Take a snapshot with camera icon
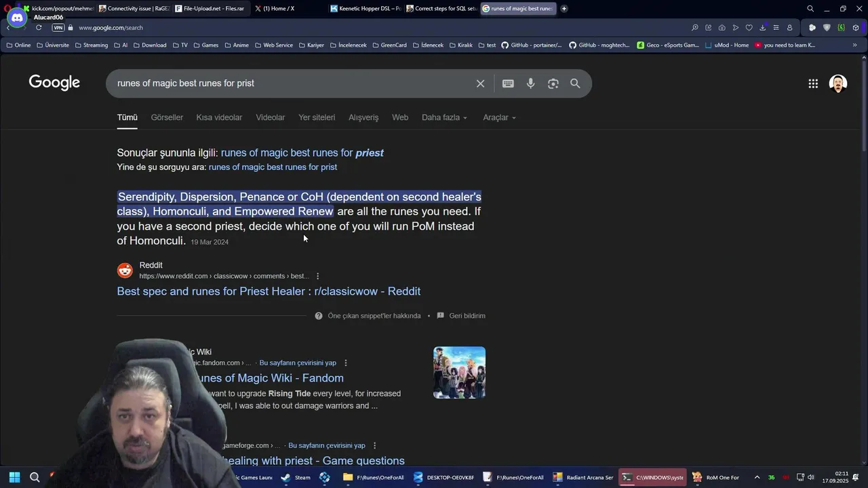Viewport: 868px width, 488px height. pyautogui.click(x=722, y=28)
